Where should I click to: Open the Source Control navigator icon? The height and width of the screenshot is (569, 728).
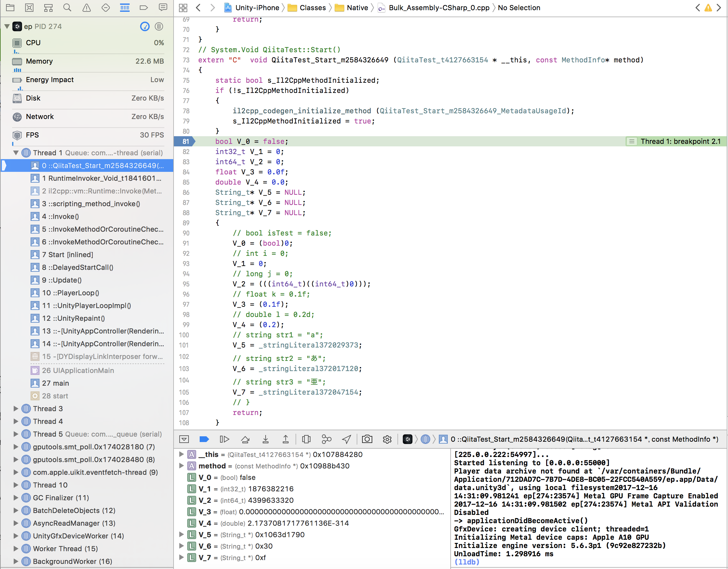click(x=29, y=8)
